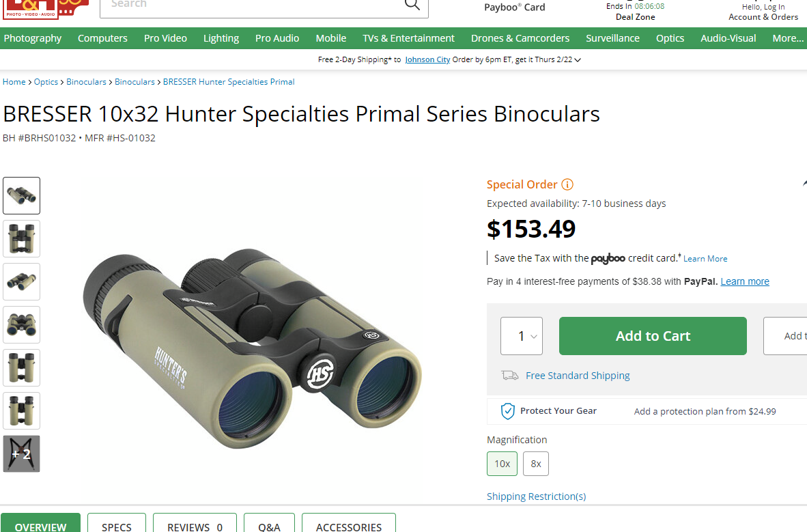Open the Special Order info tooltip icon
Image resolution: width=807 pixels, height=532 pixels.
(x=567, y=184)
